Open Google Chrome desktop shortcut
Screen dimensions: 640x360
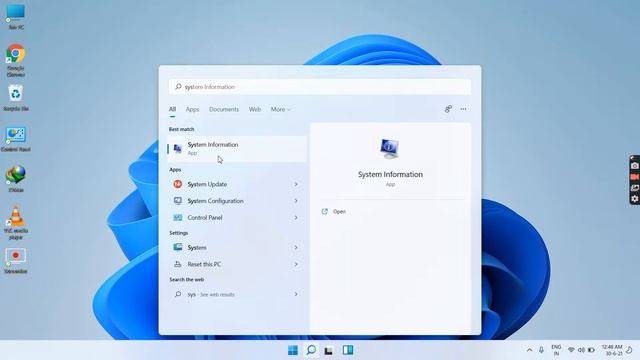(x=16, y=60)
